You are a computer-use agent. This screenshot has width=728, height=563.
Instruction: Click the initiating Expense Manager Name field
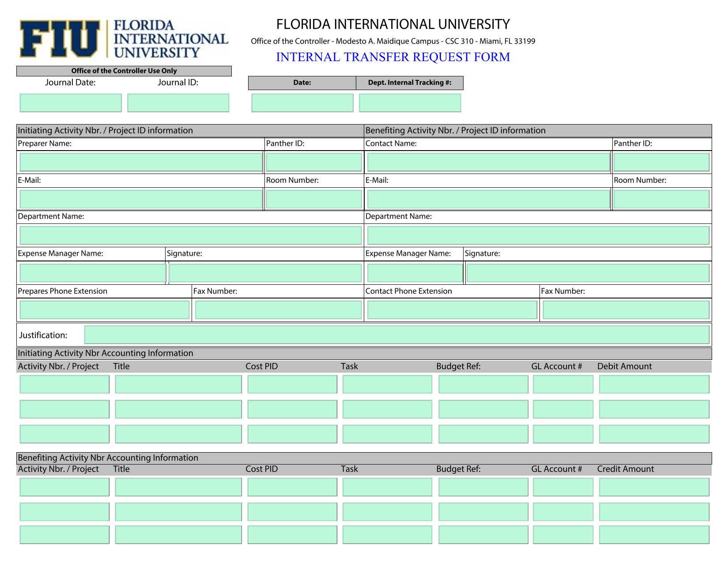[x=93, y=273]
